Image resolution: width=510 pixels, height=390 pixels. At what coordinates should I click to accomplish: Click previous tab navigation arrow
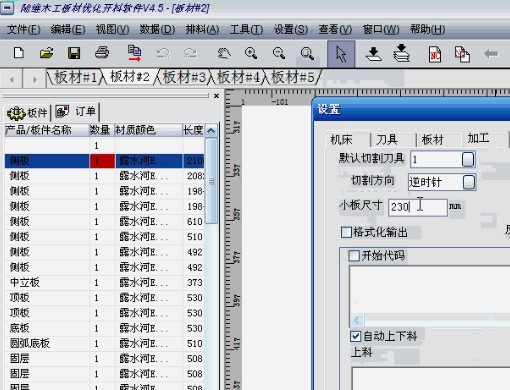12,79
